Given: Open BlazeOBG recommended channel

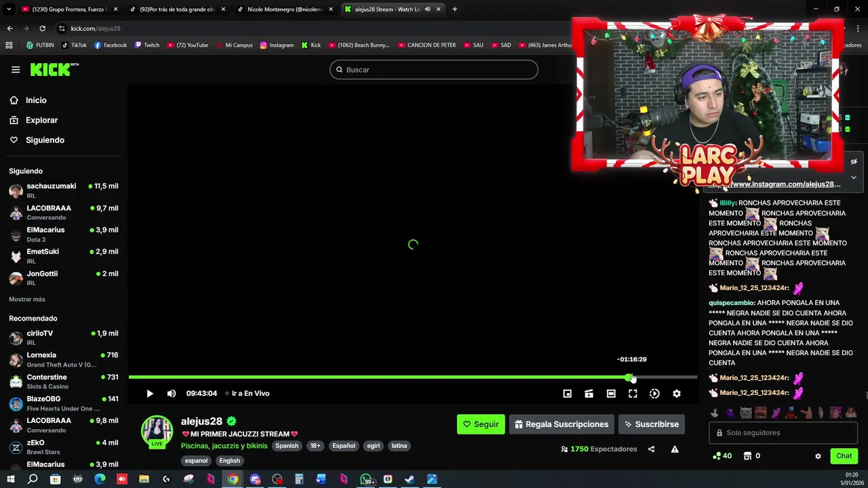Looking at the screenshot, I should (64, 403).
